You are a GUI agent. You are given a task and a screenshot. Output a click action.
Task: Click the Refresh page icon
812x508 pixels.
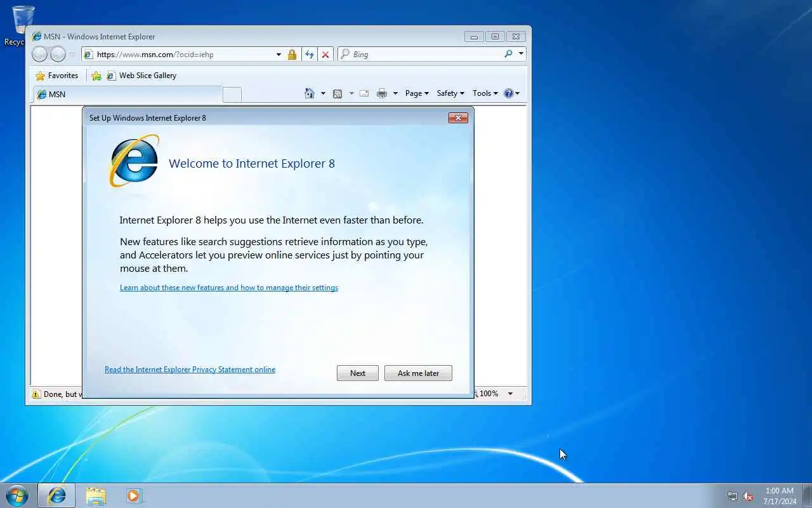(309, 55)
